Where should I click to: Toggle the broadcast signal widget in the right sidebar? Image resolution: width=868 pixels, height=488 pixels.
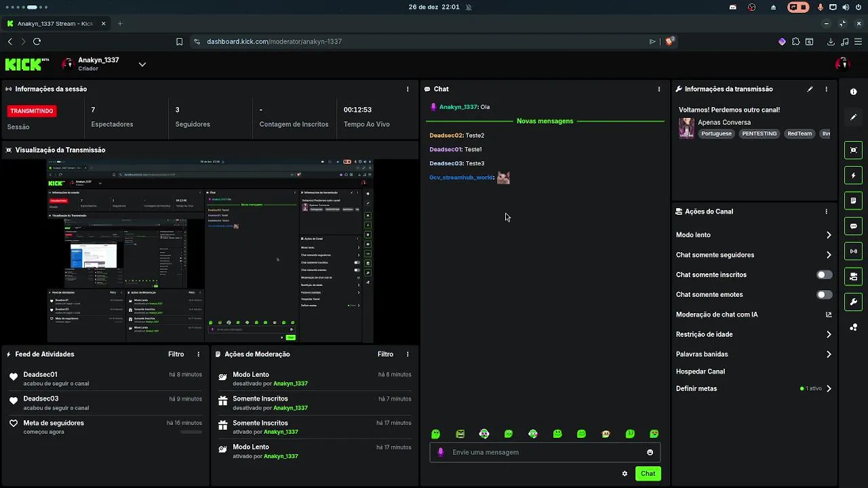click(x=853, y=251)
